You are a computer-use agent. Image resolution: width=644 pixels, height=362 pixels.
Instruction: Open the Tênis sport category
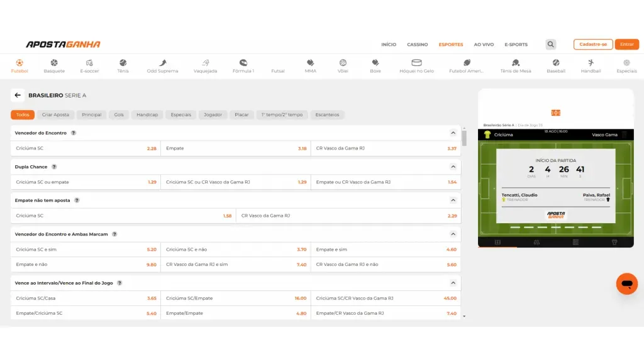[123, 65]
